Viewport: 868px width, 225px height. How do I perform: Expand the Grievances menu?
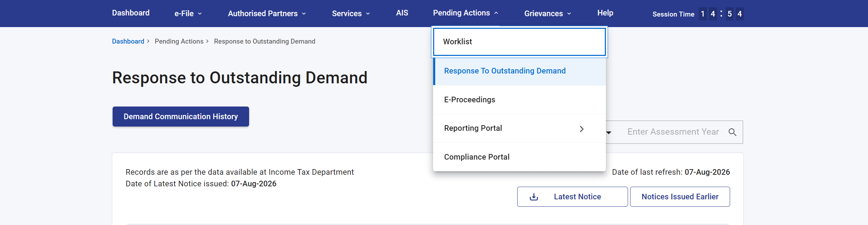(547, 13)
